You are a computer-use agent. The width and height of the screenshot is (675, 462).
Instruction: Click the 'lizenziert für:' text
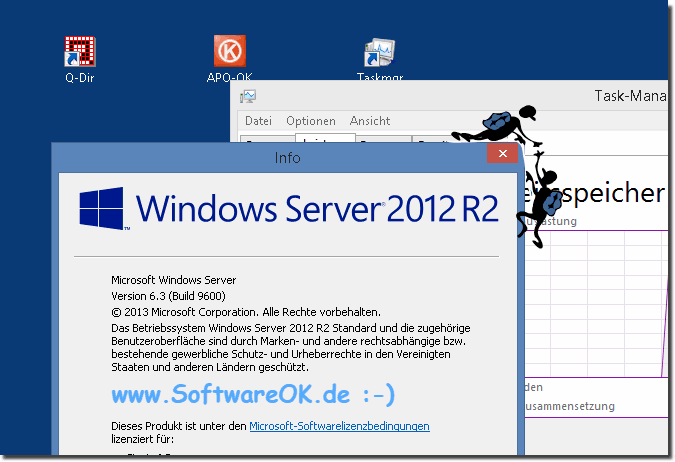142,440
